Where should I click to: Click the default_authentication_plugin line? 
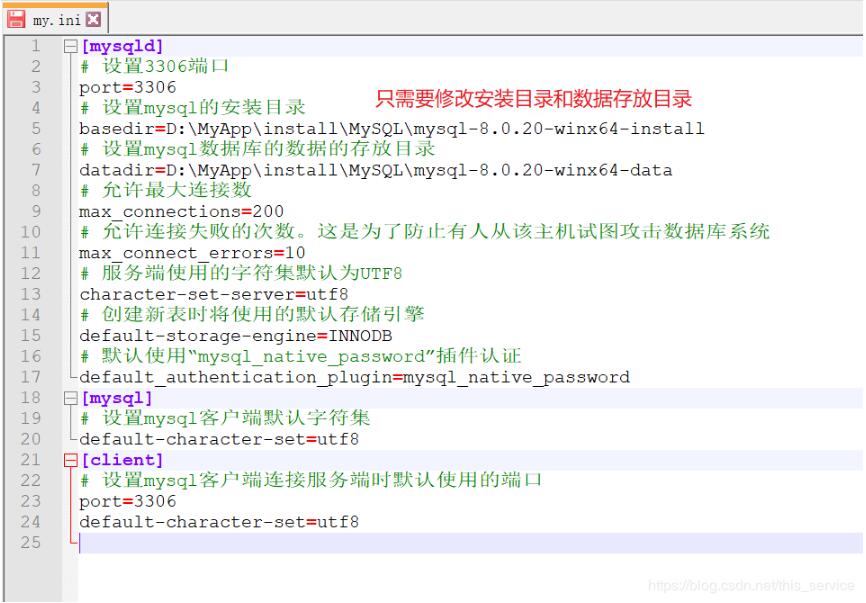pyautogui.click(x=354, y=377)
